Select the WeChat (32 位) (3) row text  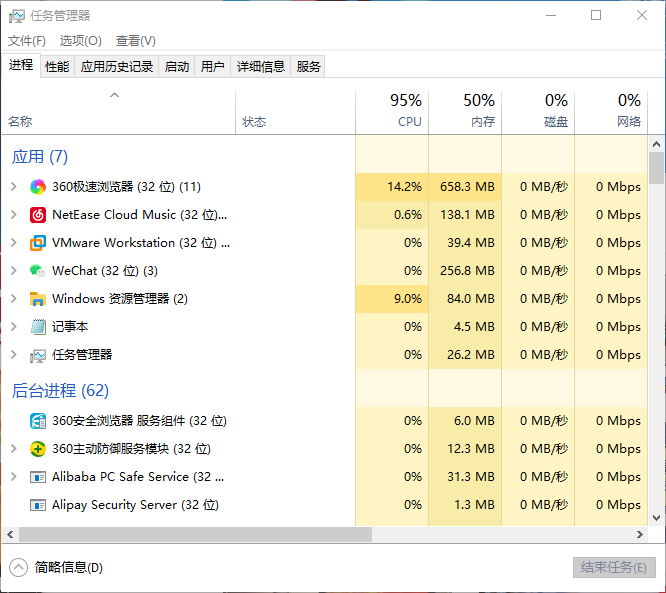(x=105, y=271)
